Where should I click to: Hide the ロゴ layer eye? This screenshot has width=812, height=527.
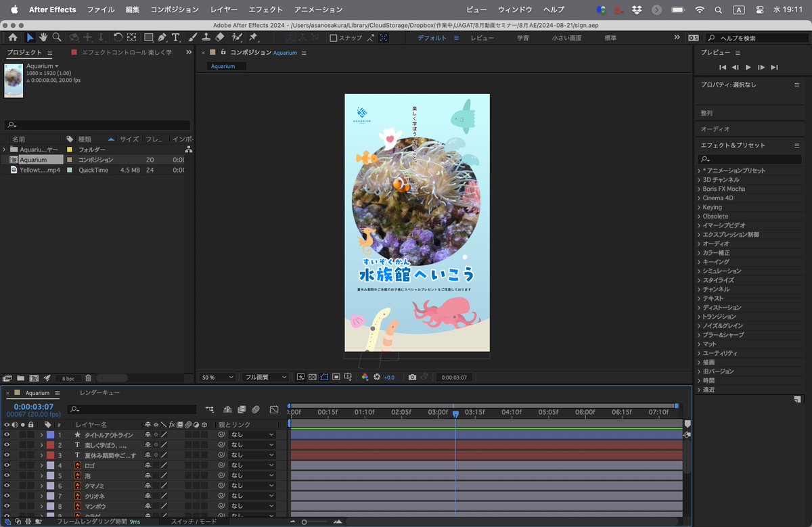pos(7,465)
